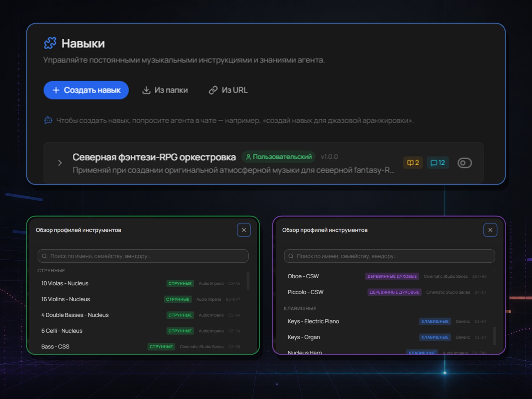Click Audio Imperia vendor on 16 Violins row
This screenshot has width=532, height=399.
coord(209,299)
